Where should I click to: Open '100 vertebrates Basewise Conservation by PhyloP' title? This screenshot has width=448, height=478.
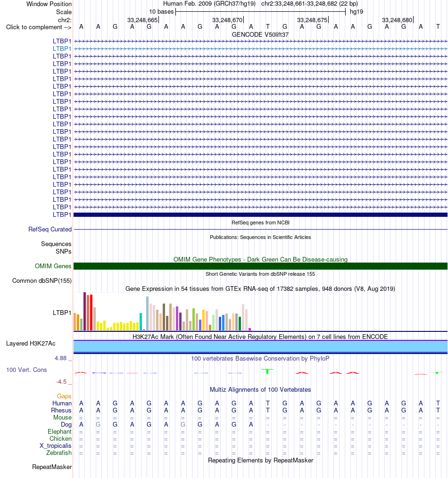(260, 358)
